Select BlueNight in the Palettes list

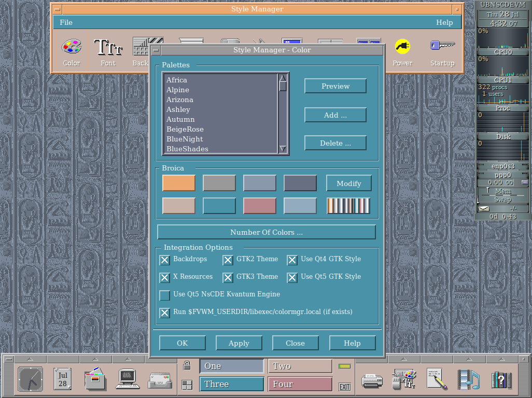(x=185, y=139)
